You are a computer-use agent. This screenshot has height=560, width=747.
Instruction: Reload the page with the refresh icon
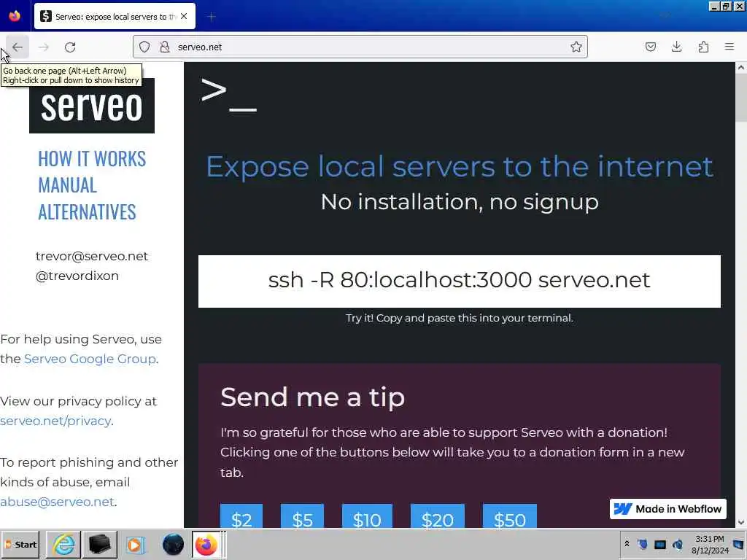coord(70,47)
